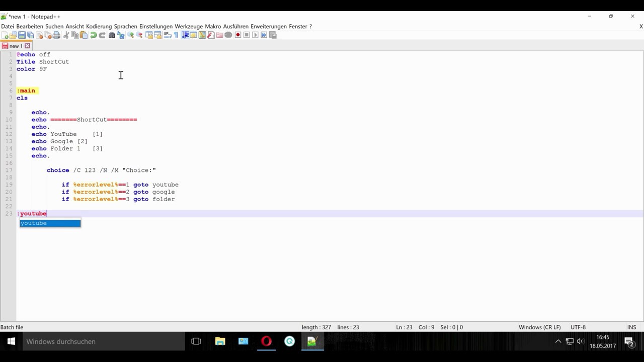Open the Fenster menu
The height and width of the screenshot is (362, 644).
[x=298, y=26]
